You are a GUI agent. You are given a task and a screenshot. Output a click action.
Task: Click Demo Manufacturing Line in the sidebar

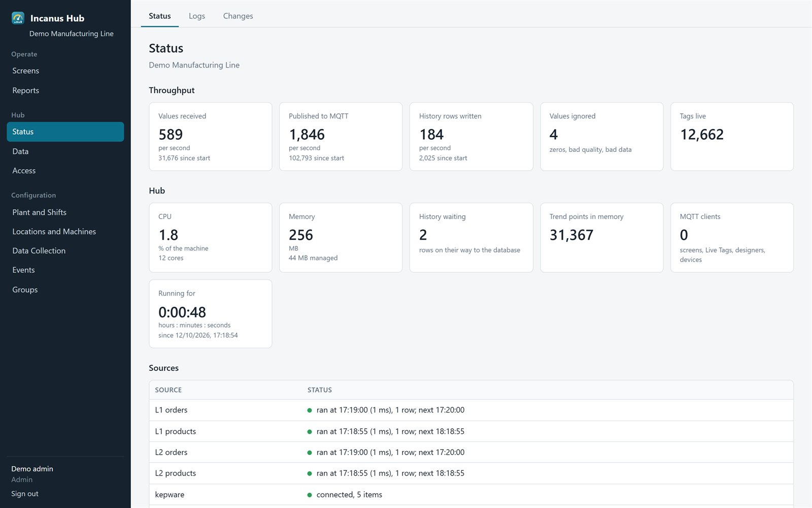(x=72, y=34)
